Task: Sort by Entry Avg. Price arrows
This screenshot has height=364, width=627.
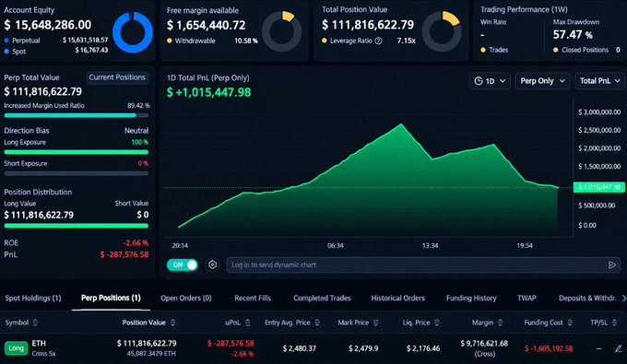Action: click(x=317, y=323)
